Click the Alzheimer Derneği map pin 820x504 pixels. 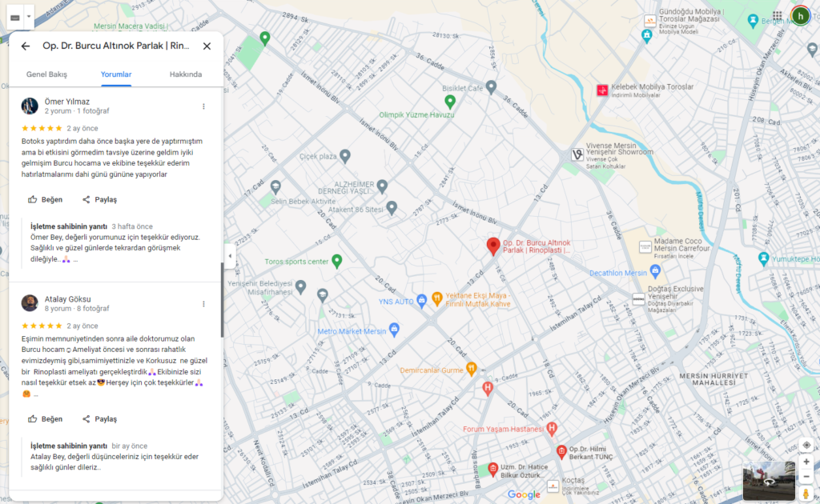pos(382,186)
